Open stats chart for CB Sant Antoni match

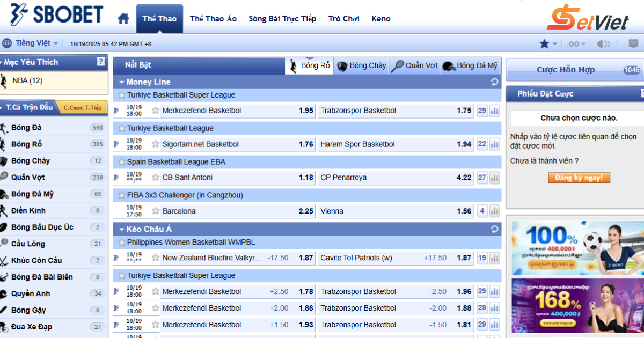coord(494,178)
